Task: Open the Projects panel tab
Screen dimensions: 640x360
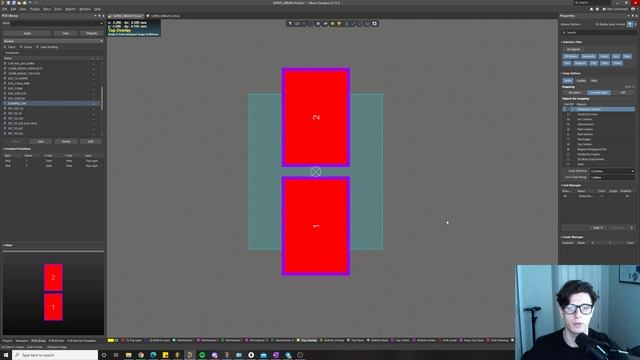Action: click(x=7, y=341)
